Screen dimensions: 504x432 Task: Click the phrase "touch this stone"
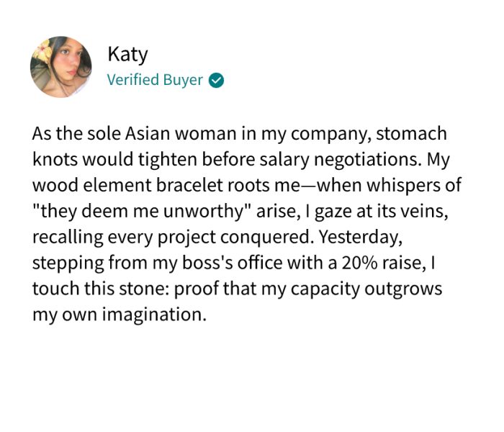[88, 289]
